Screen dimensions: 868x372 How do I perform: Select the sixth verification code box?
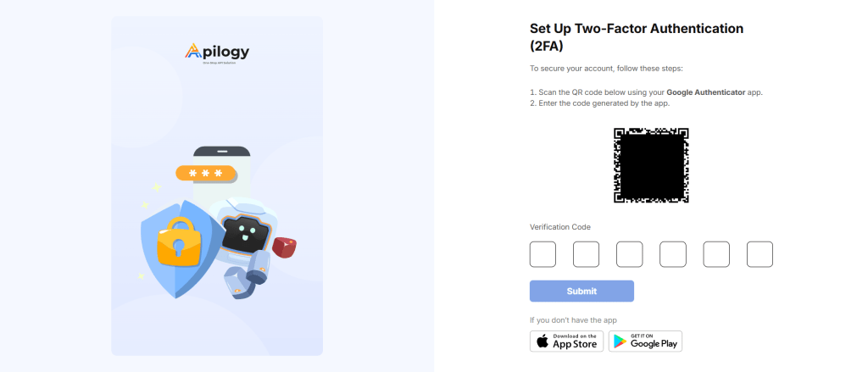[x=759, y=255]
